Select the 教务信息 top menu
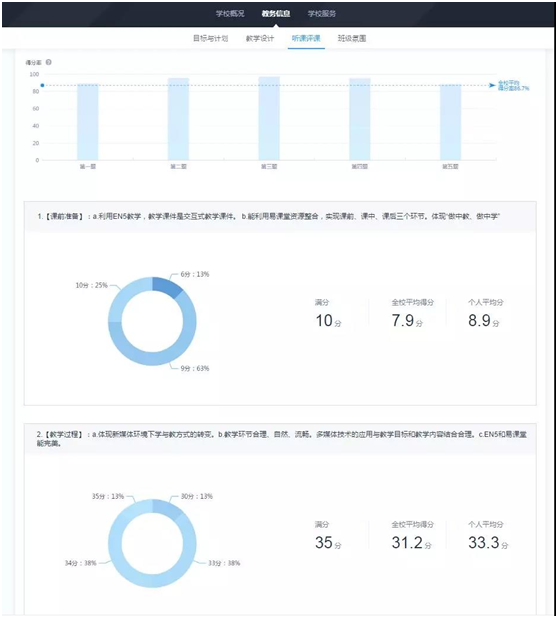 [x=276, y=13]
